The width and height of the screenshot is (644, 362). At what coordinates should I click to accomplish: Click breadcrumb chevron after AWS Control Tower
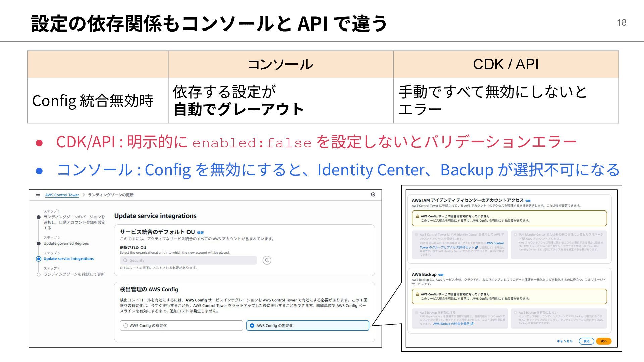click(84, 195)
